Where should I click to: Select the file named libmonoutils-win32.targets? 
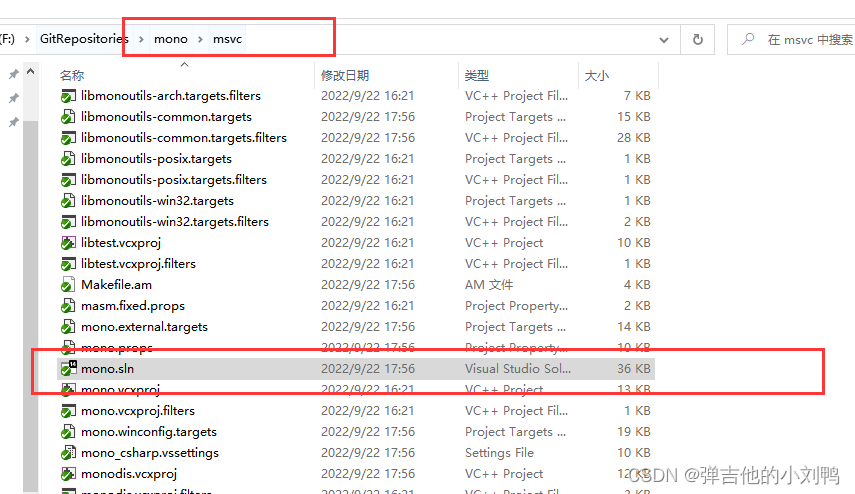point(158,201)
